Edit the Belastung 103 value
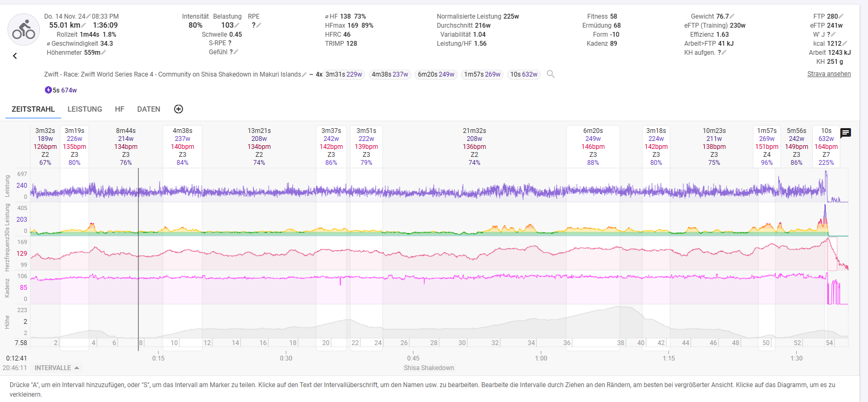The image size is (868, 402). coord(237,25)
